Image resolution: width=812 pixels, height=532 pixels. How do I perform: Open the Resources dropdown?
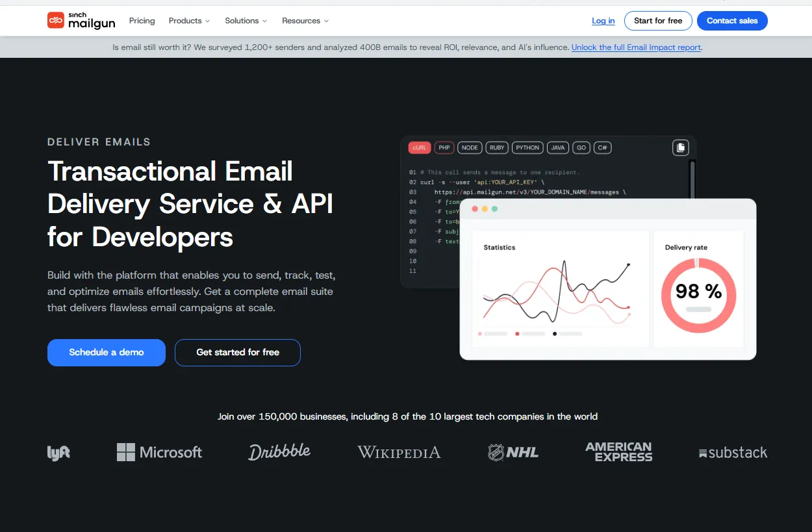(304, 20)
